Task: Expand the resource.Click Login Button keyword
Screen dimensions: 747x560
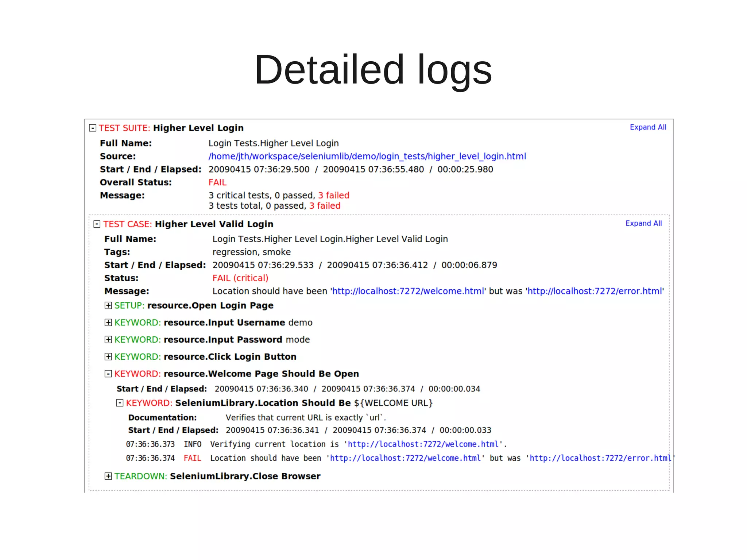Action: point(108,356)
